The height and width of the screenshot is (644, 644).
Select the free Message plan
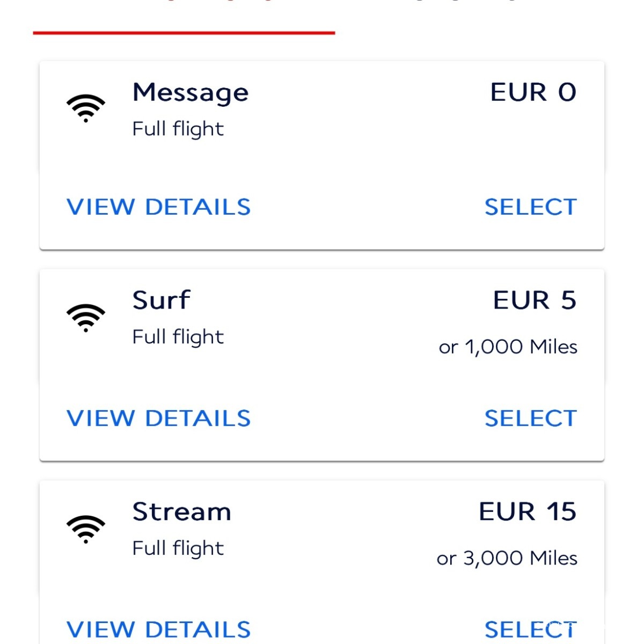[x=530, y=207]
